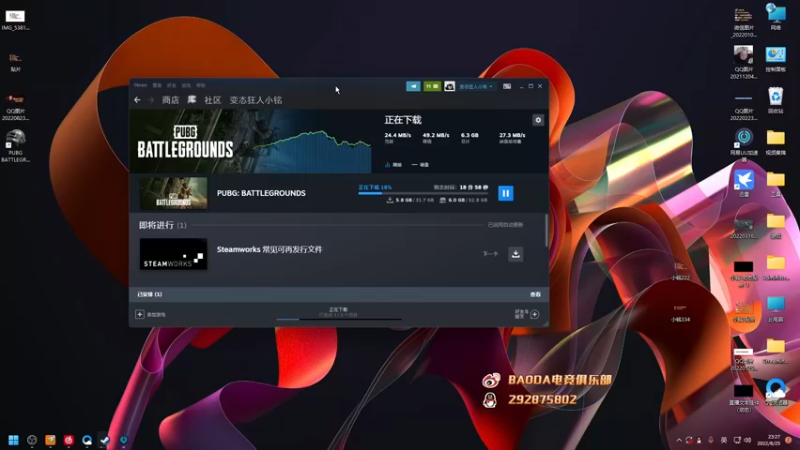
Task: Open the PUBG: BATTLEGROUNDS title link
Action: pos(261,193)
